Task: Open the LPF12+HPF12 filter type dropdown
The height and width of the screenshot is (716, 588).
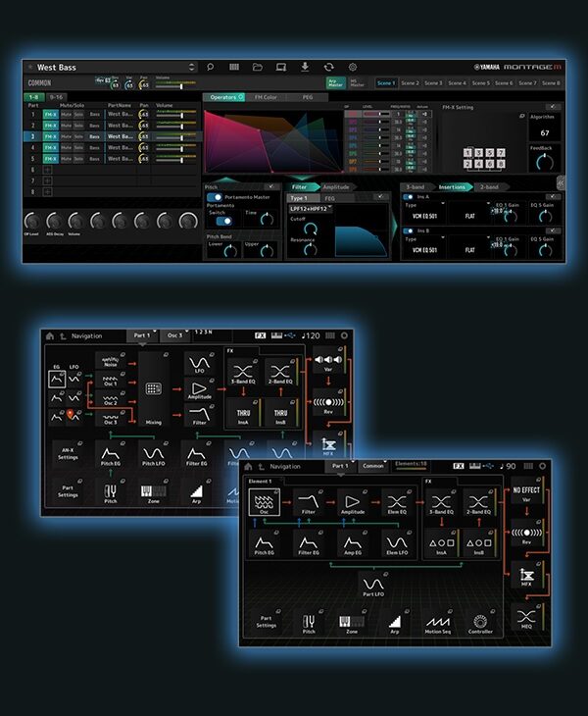Action: (311, 209)
